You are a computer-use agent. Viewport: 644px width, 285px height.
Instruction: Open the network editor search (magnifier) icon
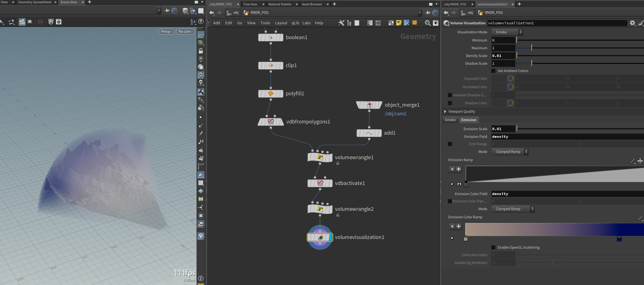pos(427,23)
